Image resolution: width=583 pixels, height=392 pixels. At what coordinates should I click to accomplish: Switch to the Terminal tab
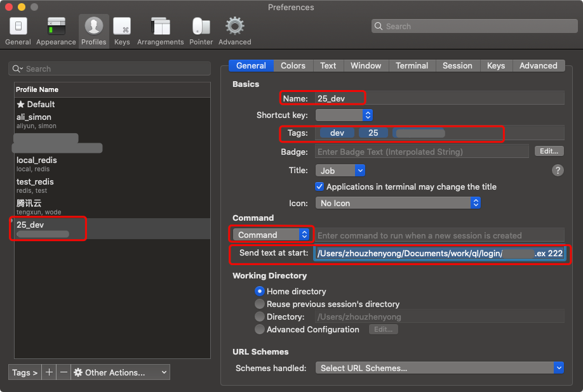click(x=412, y=66)
